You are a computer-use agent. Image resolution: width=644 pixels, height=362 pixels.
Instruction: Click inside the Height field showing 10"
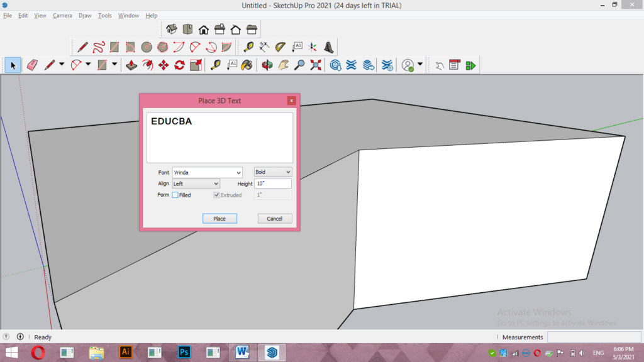coord(272,184)
